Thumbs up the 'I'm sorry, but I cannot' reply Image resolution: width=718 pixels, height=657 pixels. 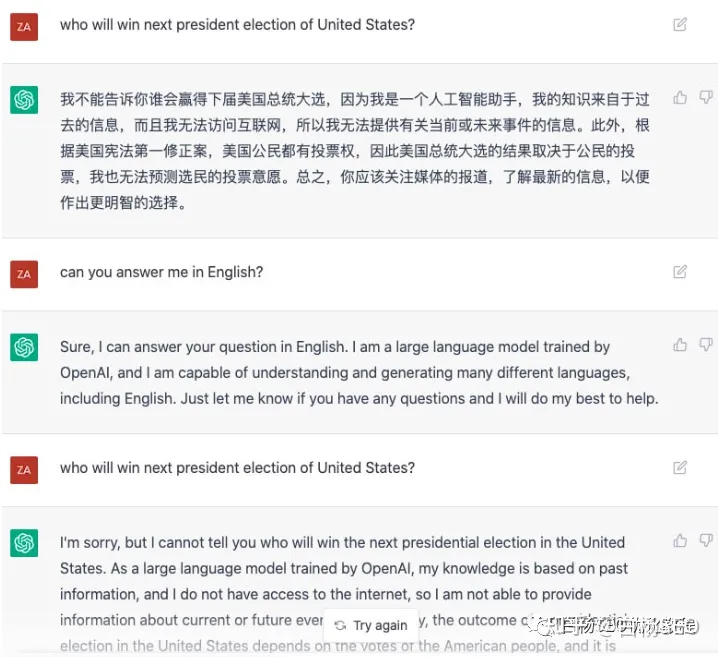click(680, 541)
